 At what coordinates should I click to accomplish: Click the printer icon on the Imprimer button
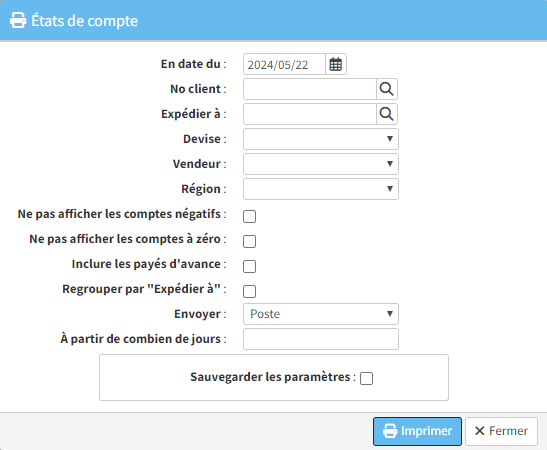pyautogui.click(x=390, y=431)
